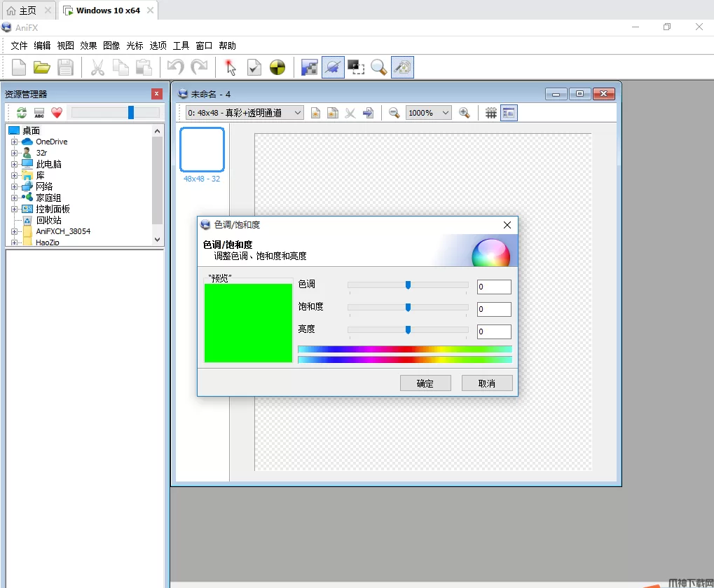Image resolution: width=714 pixels, height=588 pixels.
Task: Click the refresh icon in resource manager
Action: coord(22,113)
